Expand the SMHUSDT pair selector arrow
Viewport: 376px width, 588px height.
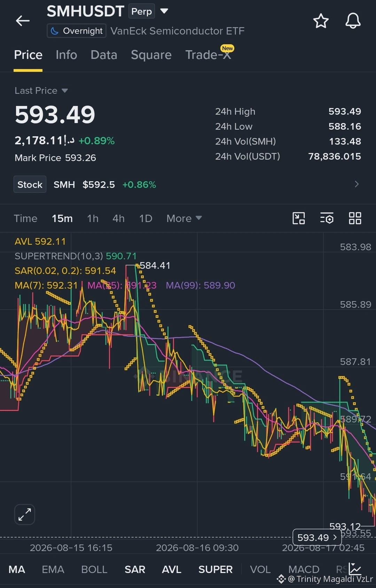[164, 11]
